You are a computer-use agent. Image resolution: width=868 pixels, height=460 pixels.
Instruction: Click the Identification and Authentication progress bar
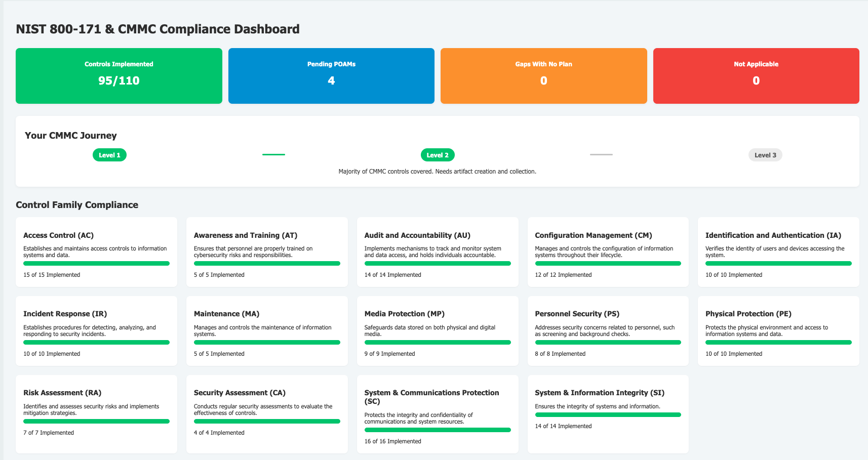click(778, 263)
